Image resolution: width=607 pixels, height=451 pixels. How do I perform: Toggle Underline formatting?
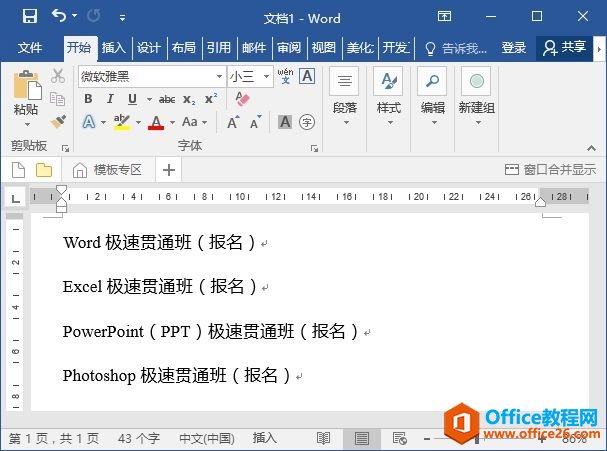point(132,99)
